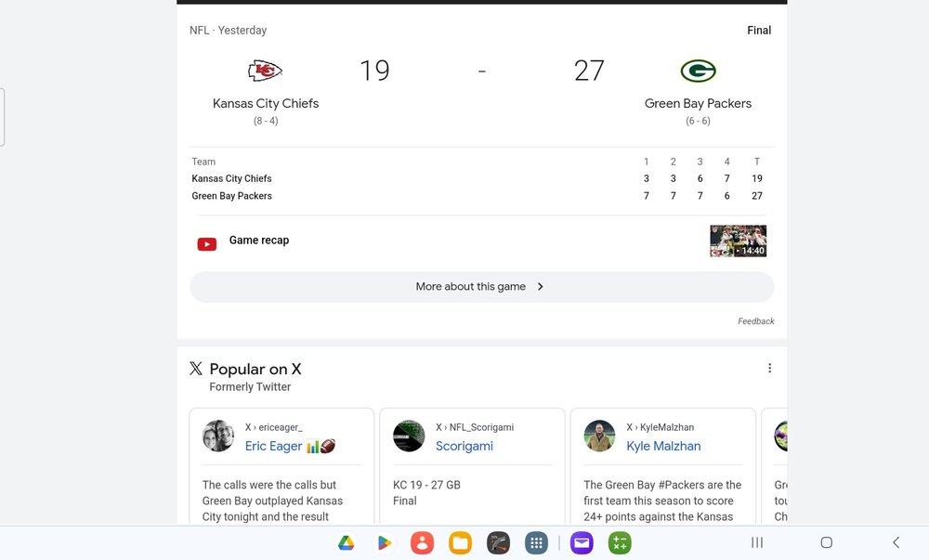Open the Contacts app in the taskbar
The image size is (929, 560).
pos(422,543)
